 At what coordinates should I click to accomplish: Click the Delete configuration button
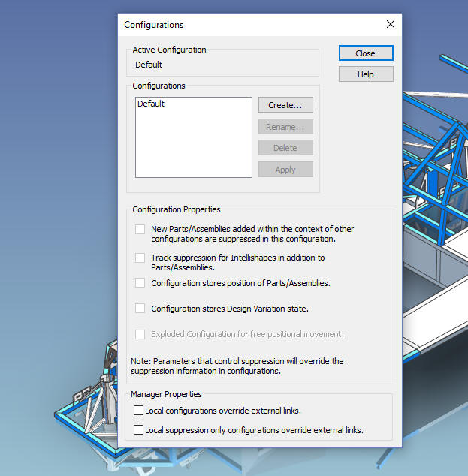(285, 148)
